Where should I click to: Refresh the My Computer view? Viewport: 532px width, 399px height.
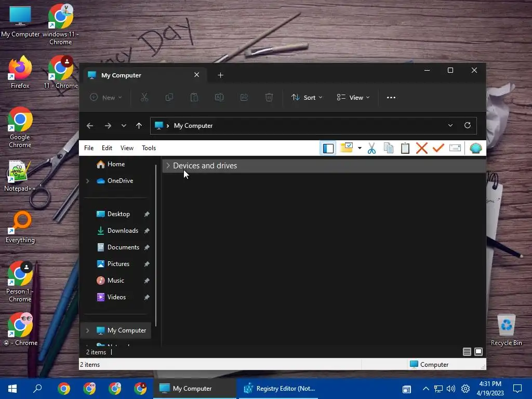coord(468,125)
